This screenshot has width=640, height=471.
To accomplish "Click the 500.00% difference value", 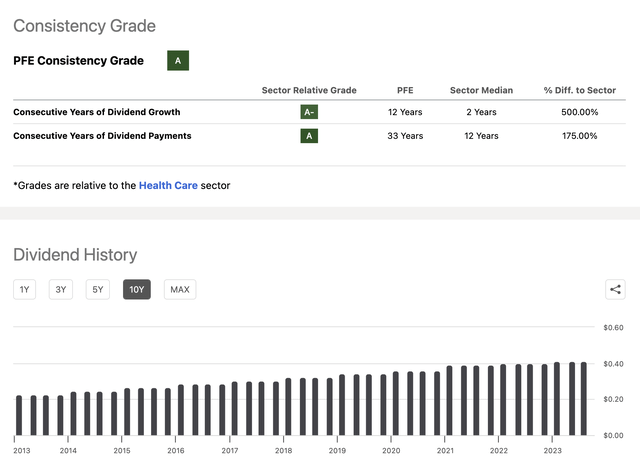I will pyautogui.click(x=580, y=112).
